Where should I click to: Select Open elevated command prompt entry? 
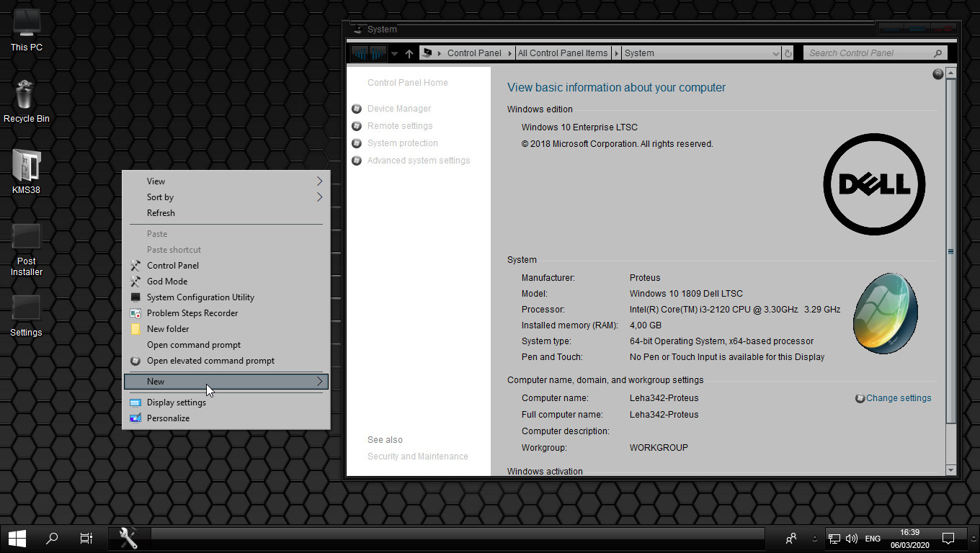click(x=226, y=361)
